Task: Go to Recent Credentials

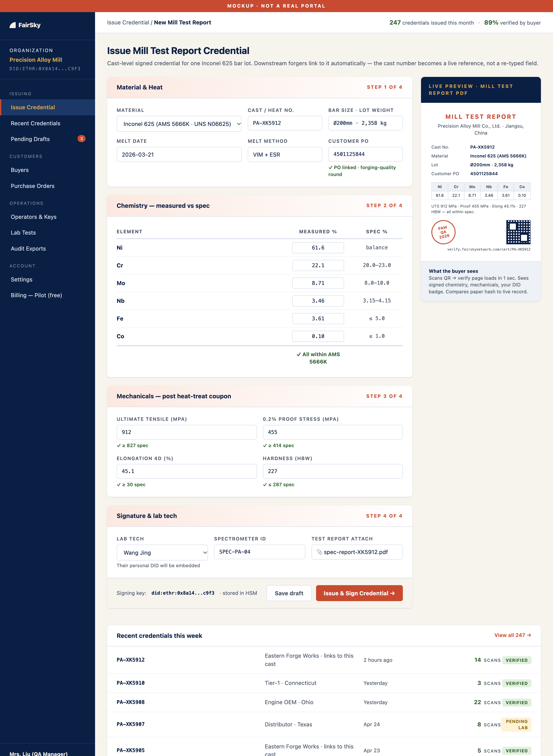Action: tap(48, 123)
